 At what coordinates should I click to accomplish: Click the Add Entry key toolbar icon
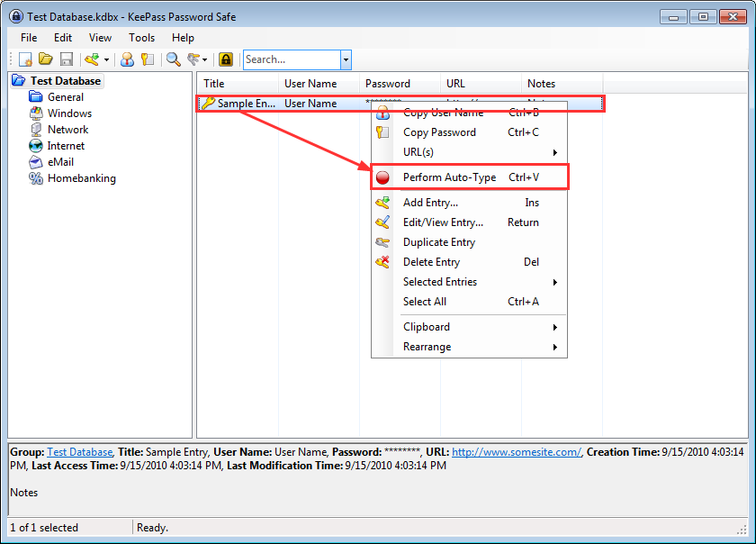coord(92,59)
